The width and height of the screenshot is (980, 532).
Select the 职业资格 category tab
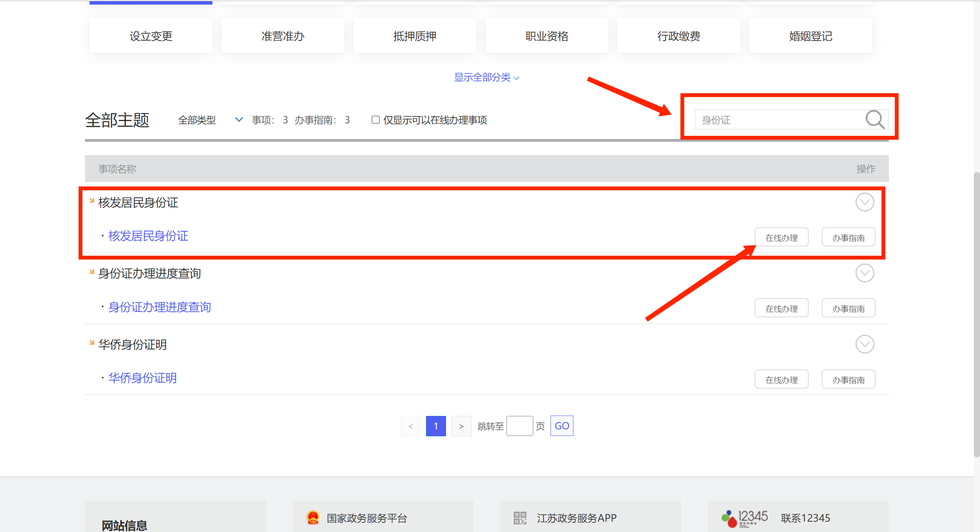[x=547, y=36]
